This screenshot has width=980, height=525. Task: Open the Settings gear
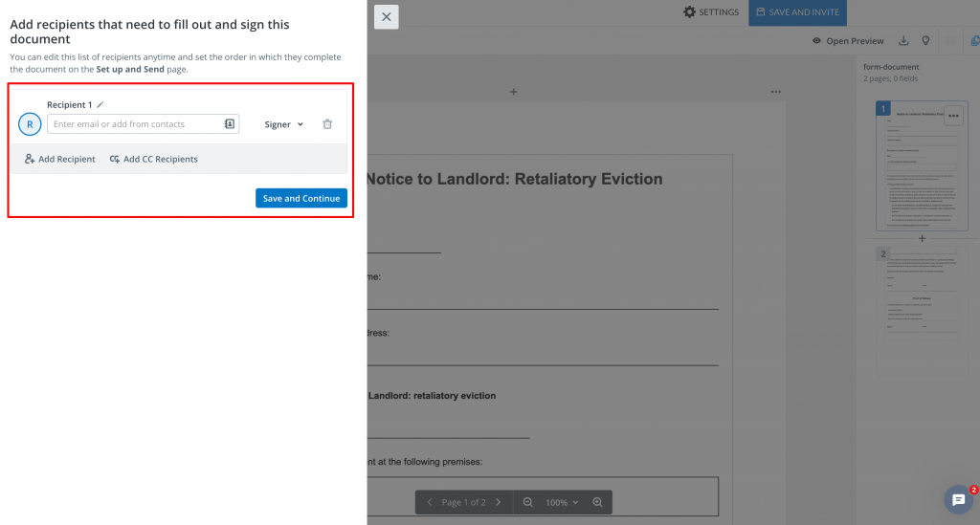point(711,11)
